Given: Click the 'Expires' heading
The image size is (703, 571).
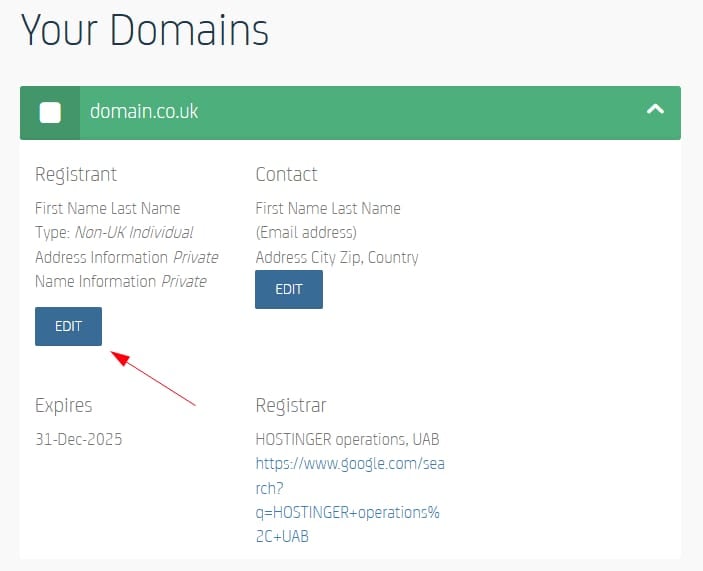Looking at the screenshot, I should click(x=64, y=406).
